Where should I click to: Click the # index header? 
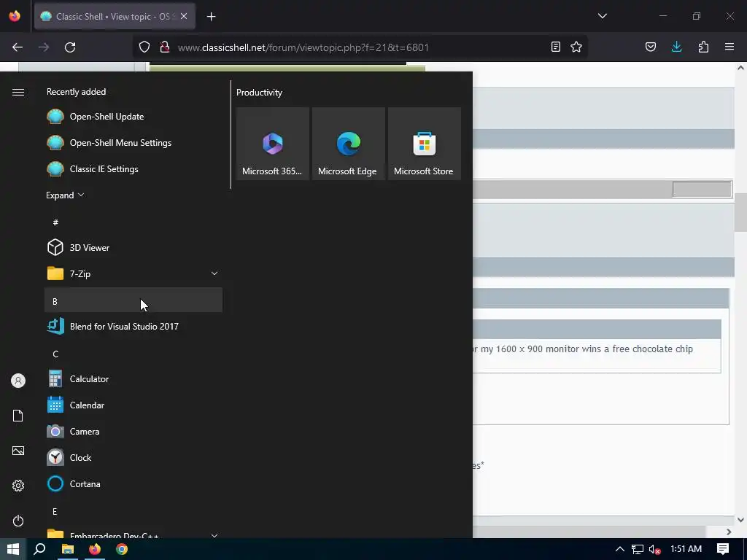tap(133, 222)
